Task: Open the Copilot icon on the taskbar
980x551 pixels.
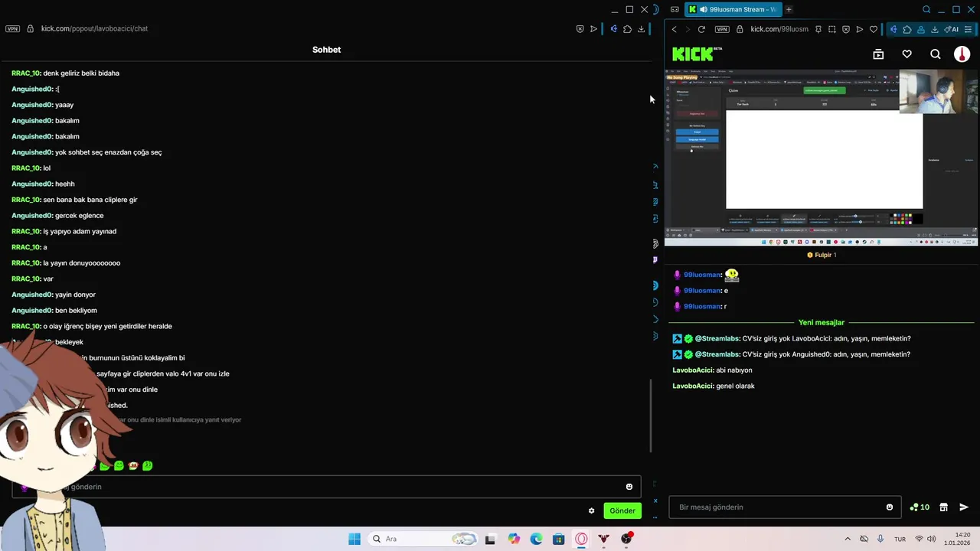Action: tap(513, 539)
